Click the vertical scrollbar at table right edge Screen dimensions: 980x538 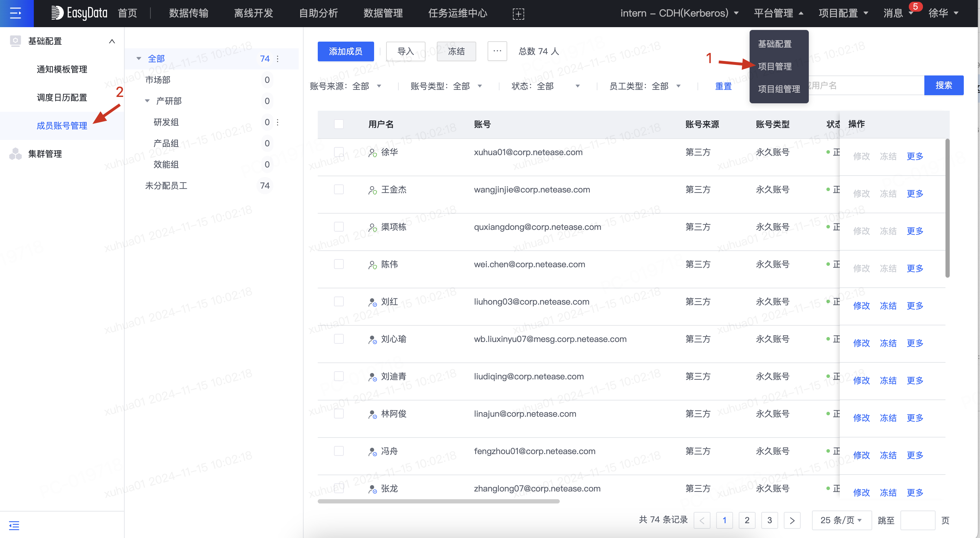tap(947, 208)
